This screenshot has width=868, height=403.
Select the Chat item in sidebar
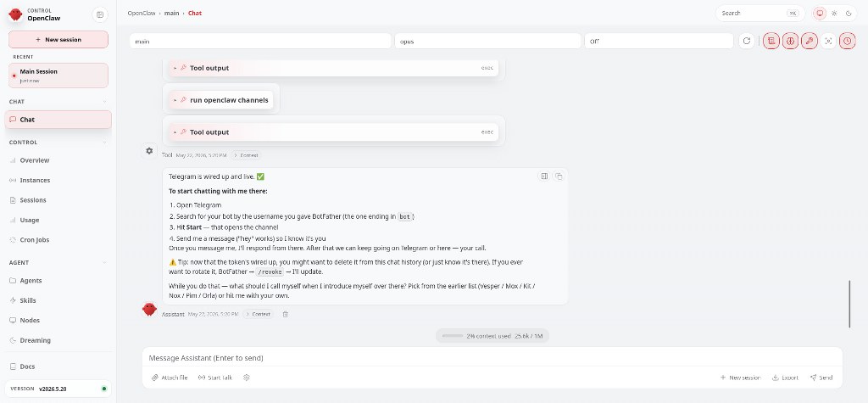(58, 120)
